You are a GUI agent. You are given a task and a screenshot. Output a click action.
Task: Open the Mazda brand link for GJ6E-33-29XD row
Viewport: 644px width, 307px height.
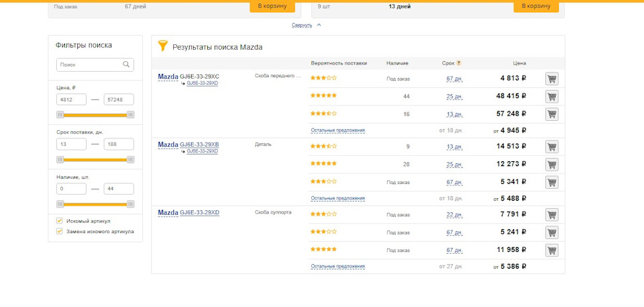click(168, 212)
